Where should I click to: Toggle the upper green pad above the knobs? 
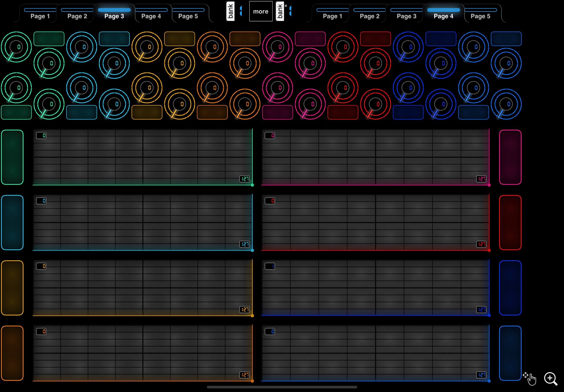click(x=49, y=39)
